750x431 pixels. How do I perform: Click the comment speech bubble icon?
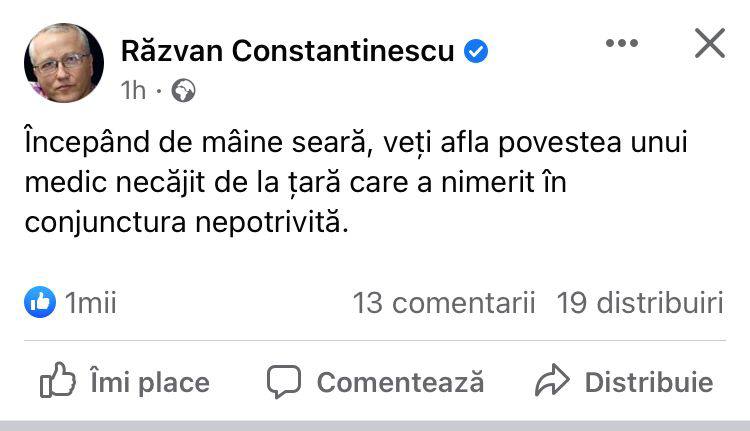[284, 381]
